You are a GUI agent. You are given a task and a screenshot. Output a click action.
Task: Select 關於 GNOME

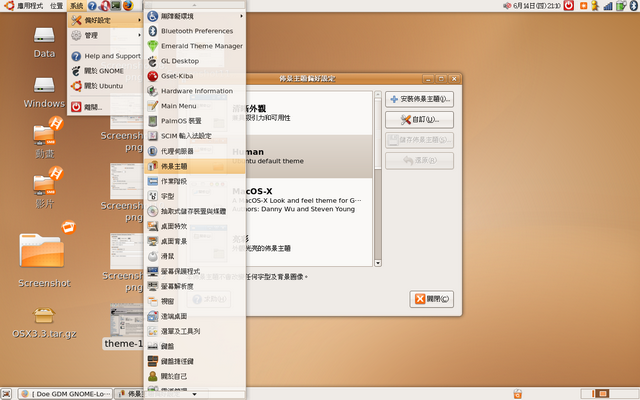105,71
